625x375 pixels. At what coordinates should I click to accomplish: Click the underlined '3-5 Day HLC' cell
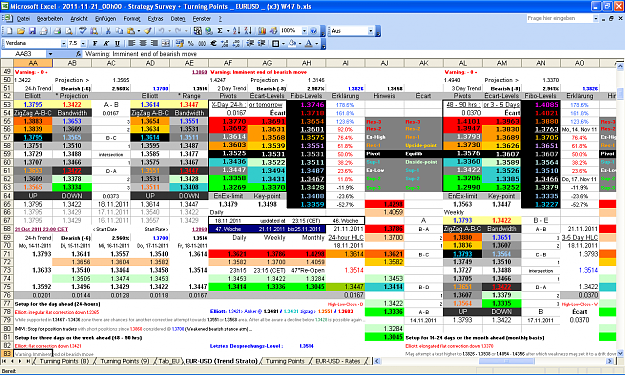click(579, 238)
